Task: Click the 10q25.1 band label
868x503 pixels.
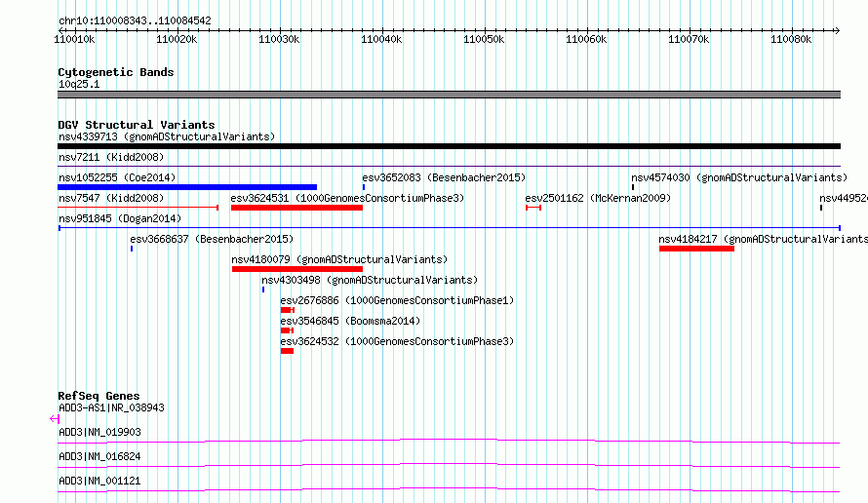Action: point(79,84)
